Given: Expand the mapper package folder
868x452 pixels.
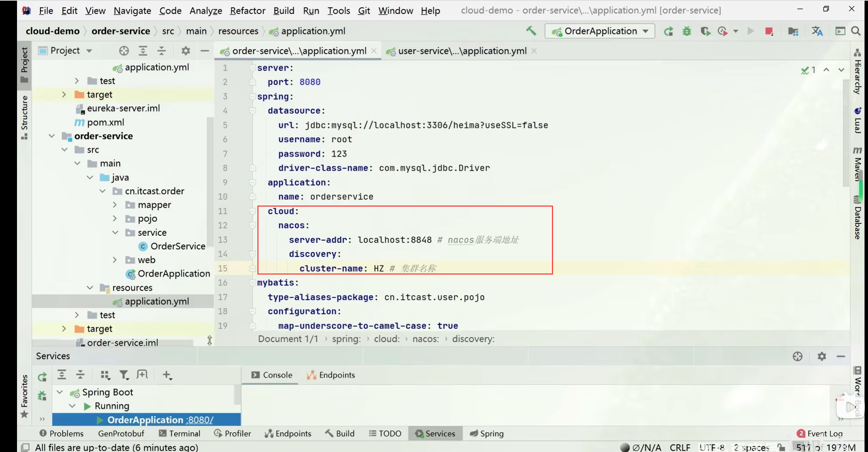Looking at the screenshot, I should (115, 205).
